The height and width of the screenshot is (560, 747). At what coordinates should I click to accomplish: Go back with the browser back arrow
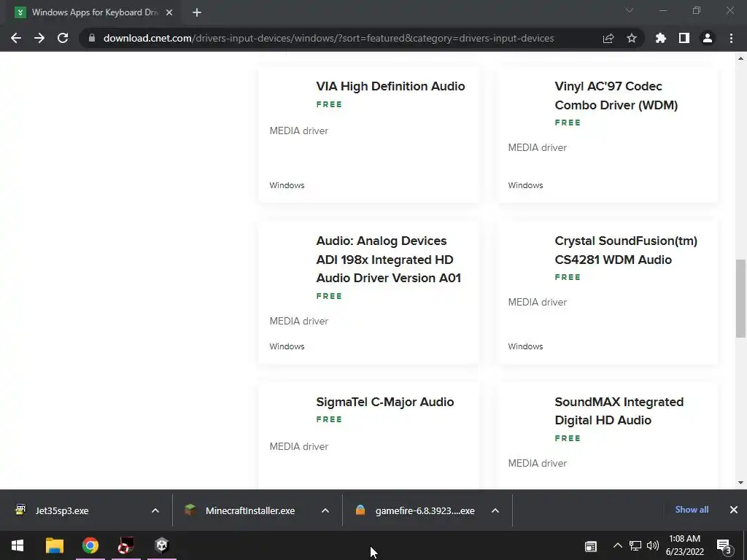tap(16, 38)
